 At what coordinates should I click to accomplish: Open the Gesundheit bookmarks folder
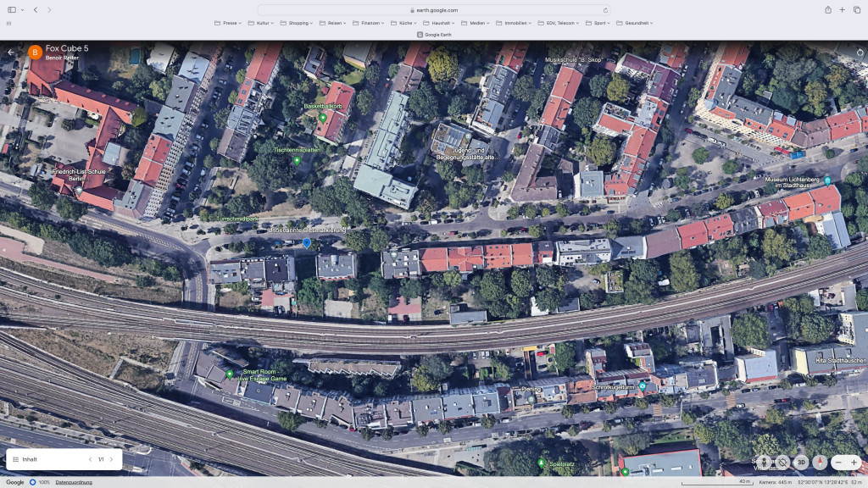635,23
